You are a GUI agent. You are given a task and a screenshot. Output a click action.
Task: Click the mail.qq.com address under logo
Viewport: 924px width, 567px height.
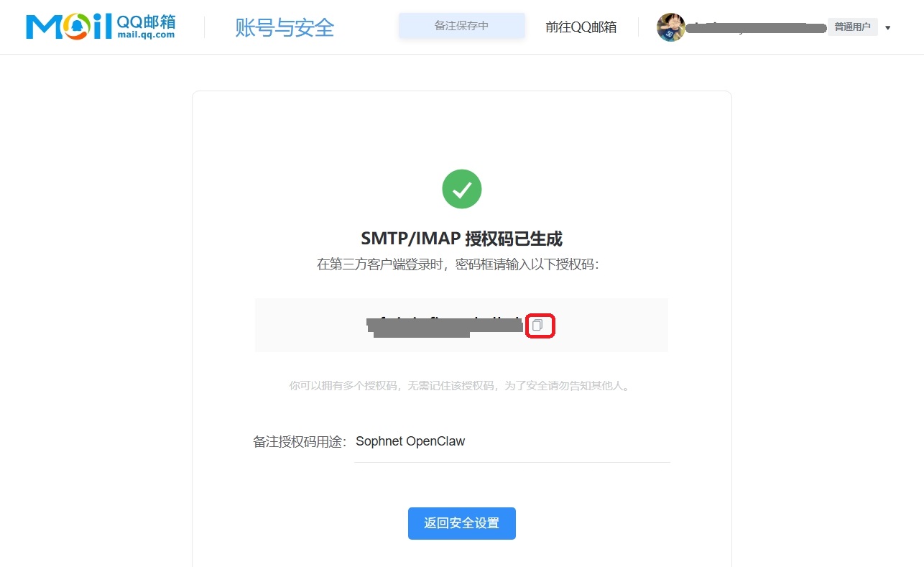click(x=145, y=34)
